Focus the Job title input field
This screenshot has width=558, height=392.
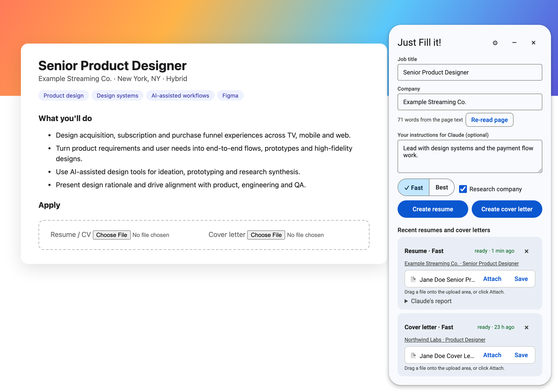pyautogui.click(x=470, y=72)
